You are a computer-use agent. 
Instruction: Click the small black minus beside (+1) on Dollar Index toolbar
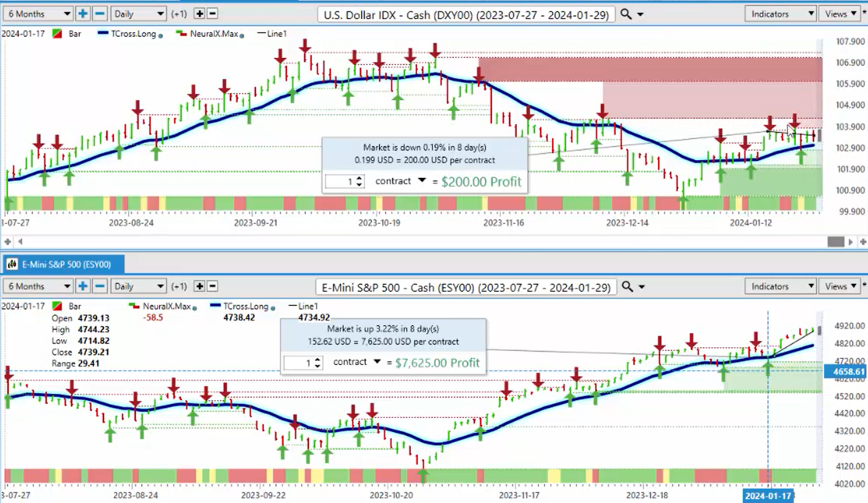(x=212, y=13)
